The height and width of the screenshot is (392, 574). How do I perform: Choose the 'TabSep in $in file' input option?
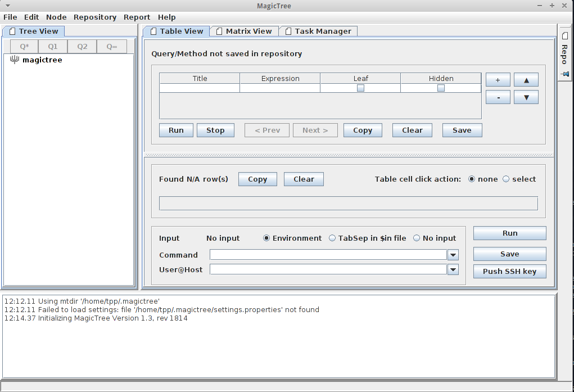point(367,238)
